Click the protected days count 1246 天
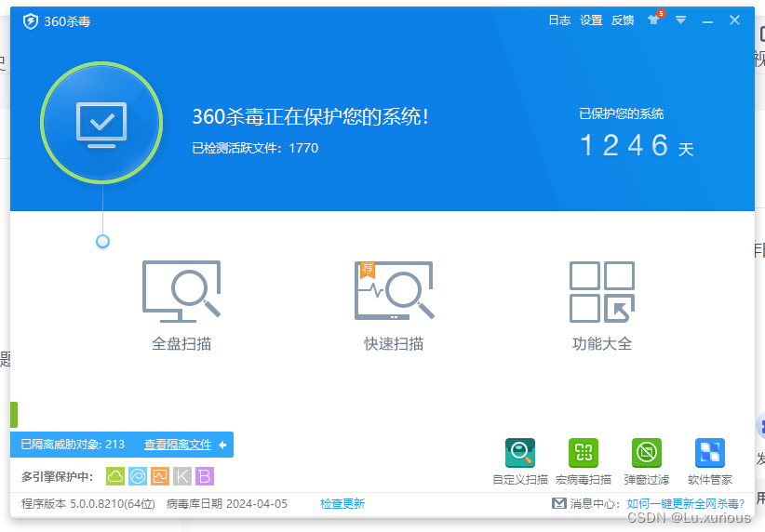 [637, 146]
